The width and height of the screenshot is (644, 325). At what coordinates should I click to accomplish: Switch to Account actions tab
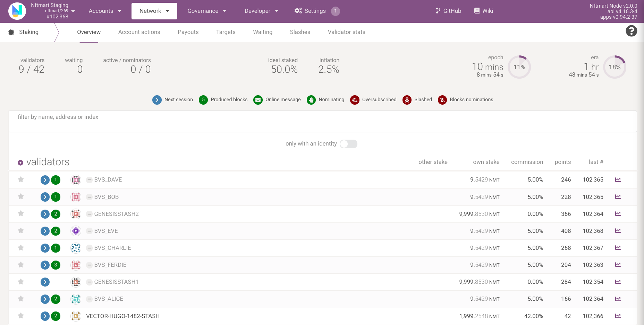tap(139, 32)
